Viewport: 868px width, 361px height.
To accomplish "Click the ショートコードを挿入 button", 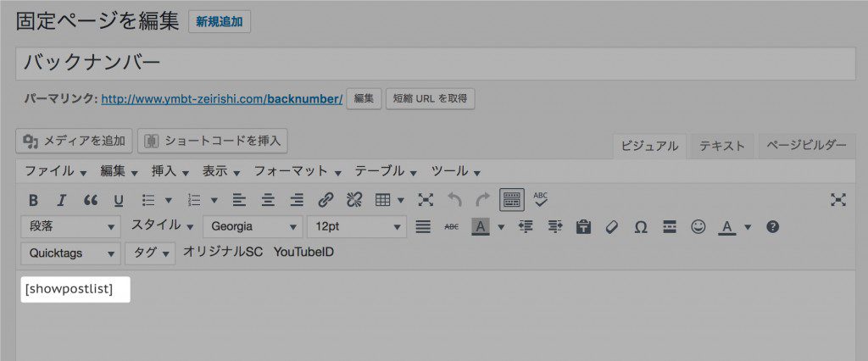I will pyautogui.click(x=212, y=141).
